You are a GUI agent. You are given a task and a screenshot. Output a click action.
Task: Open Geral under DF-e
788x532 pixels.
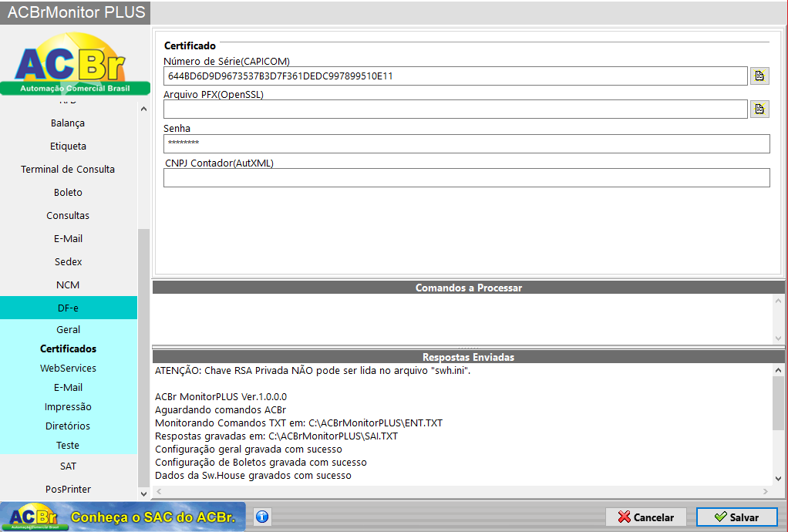68,329
